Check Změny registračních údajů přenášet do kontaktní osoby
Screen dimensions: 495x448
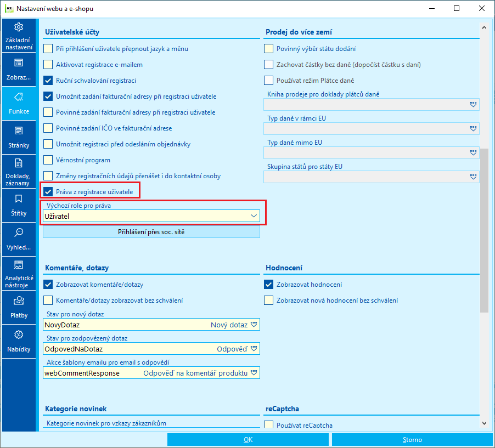48,175
